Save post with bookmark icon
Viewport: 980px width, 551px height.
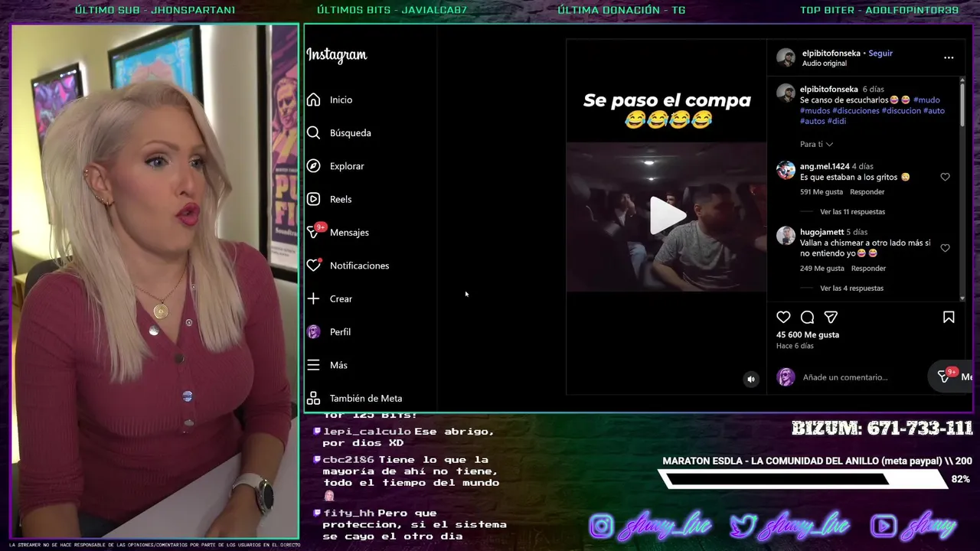[x=949, y=317]
